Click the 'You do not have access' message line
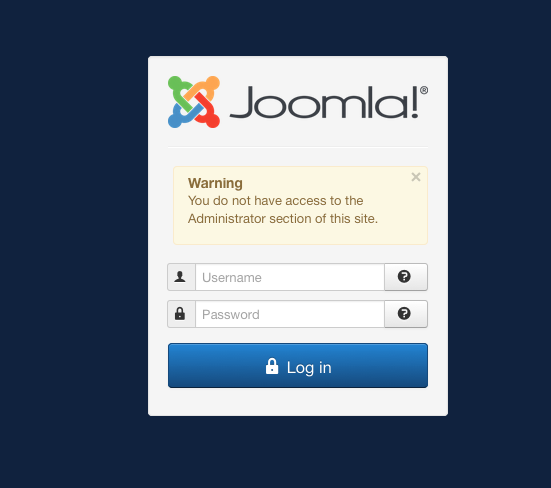Viewport: 551px width, 488px height. pyautogui.click(x=276, y=201)
